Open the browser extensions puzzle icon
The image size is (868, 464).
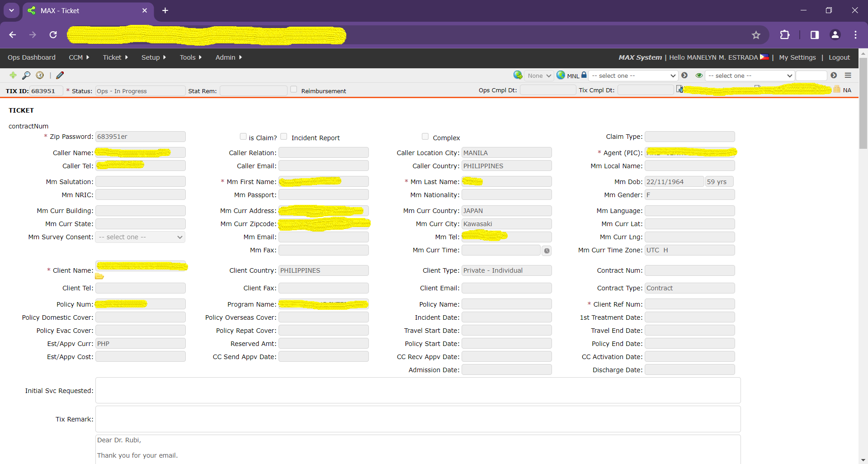point(785,35)
